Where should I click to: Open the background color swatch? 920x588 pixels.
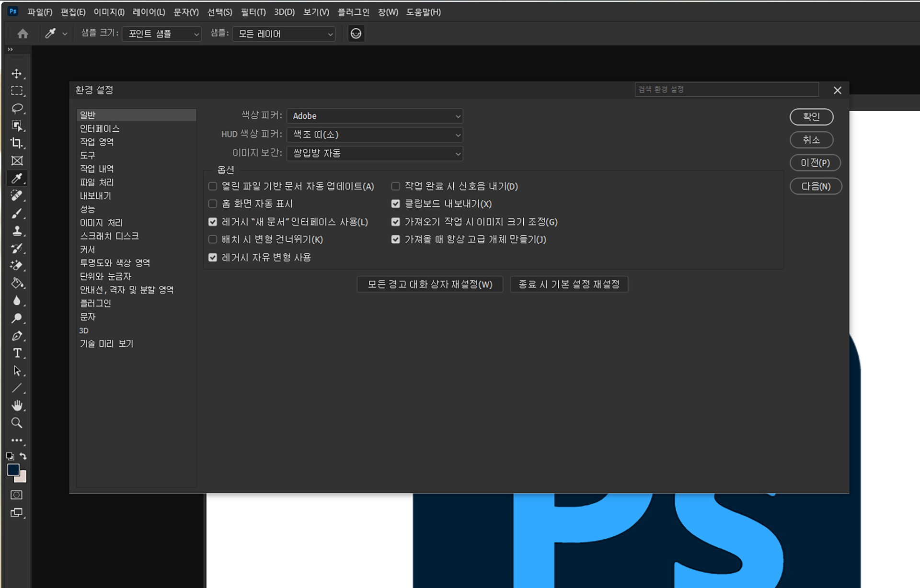coord(22,477)
